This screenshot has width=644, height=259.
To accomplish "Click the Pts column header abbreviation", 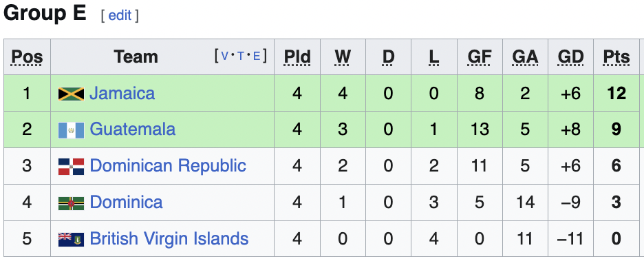I will point(616,57).
